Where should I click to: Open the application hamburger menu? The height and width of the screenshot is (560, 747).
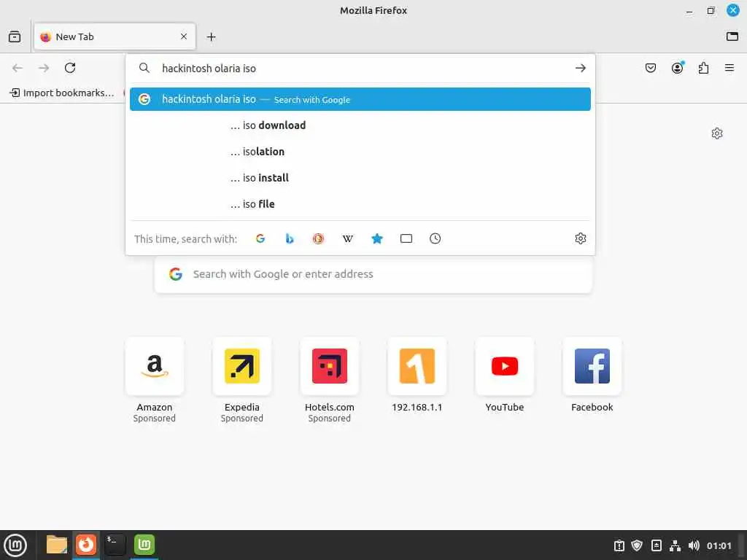tap(729, 68)
